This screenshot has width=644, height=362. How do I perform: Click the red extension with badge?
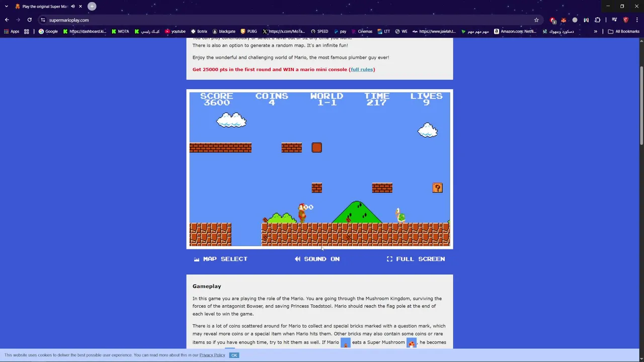tap(553, 20)
